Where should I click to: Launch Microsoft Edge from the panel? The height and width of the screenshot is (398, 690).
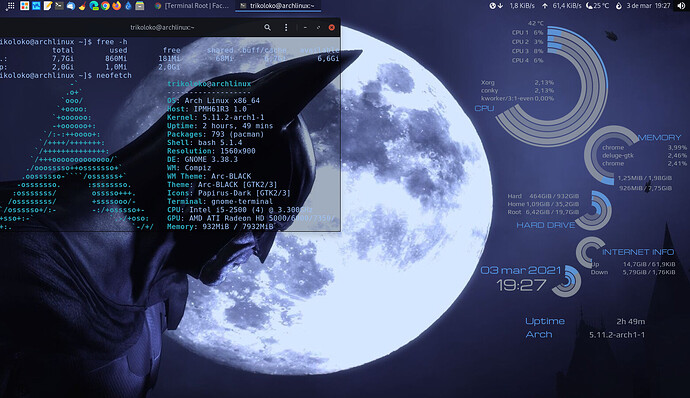(94, 6)
